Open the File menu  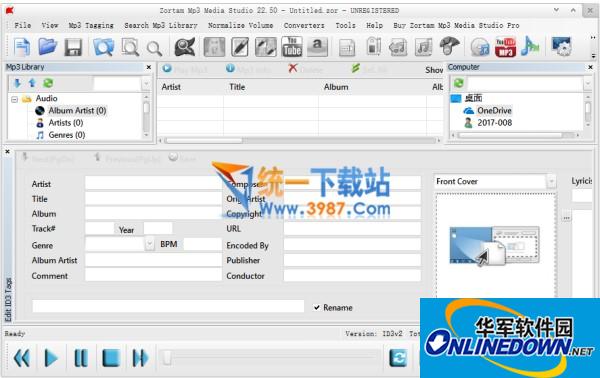23,25
